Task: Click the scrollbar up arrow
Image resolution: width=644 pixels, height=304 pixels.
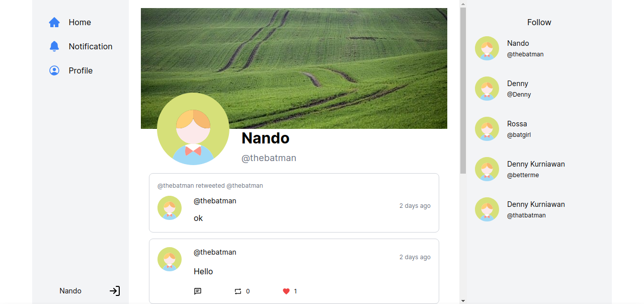Action: tap(463, 4)
